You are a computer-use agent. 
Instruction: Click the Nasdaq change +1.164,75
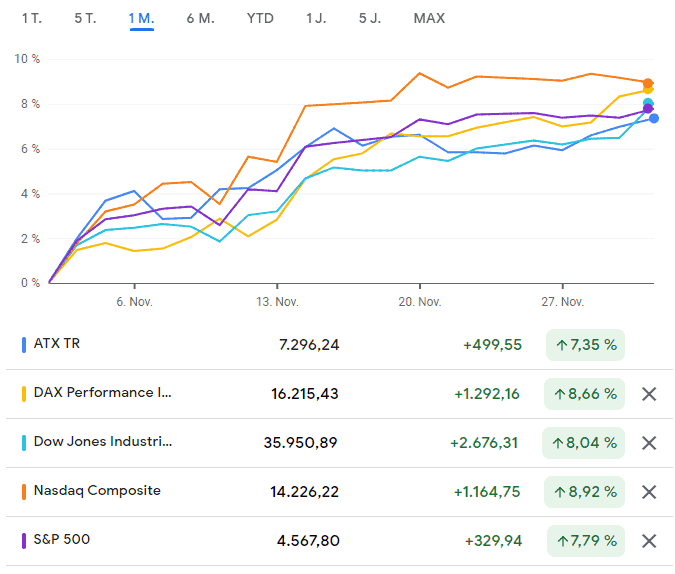(x=487, y=492)
